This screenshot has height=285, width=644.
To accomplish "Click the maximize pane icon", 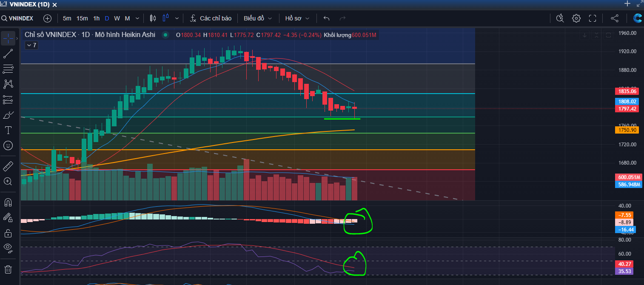I will 608,35.
